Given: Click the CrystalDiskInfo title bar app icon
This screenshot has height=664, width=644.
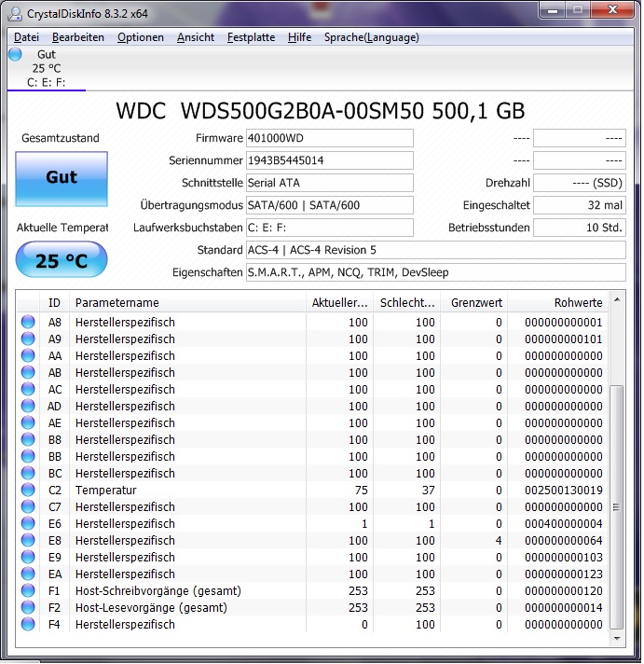Looking at the screenshot, I should pyautogui.click(x=15, y=14).
